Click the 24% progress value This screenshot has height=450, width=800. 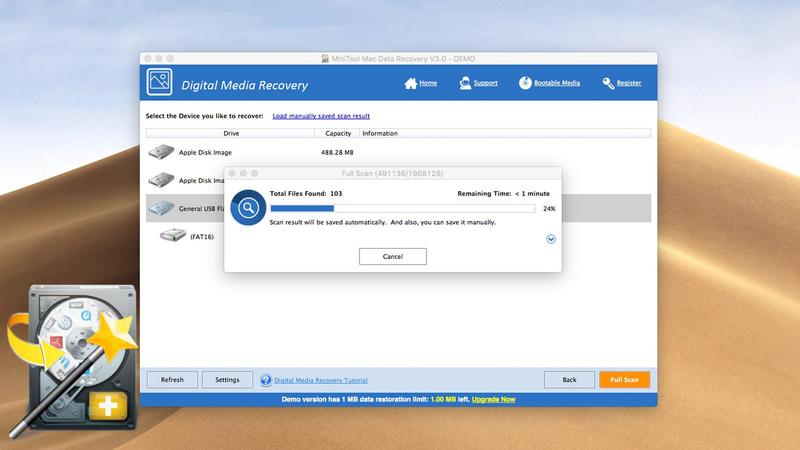pyautogui.click(x=549, y=209)
